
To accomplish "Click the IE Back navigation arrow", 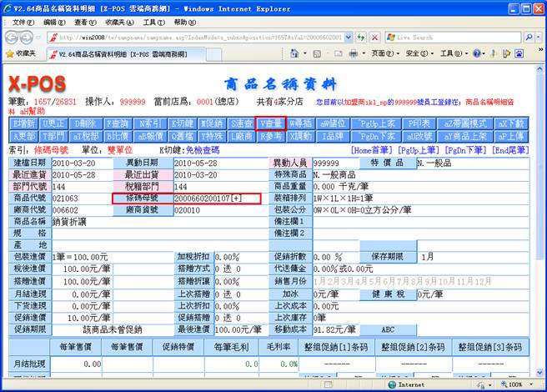I will click(13, 37).
